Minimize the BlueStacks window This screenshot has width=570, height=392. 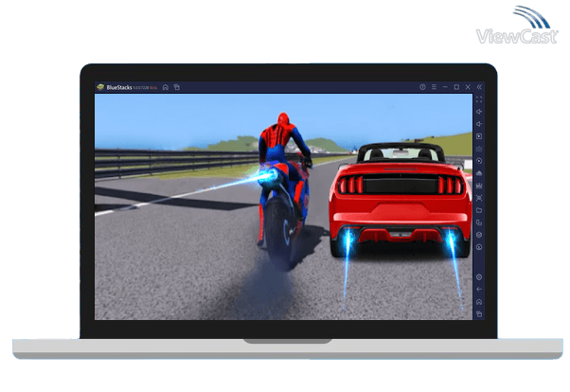click(x=445, y=87)
